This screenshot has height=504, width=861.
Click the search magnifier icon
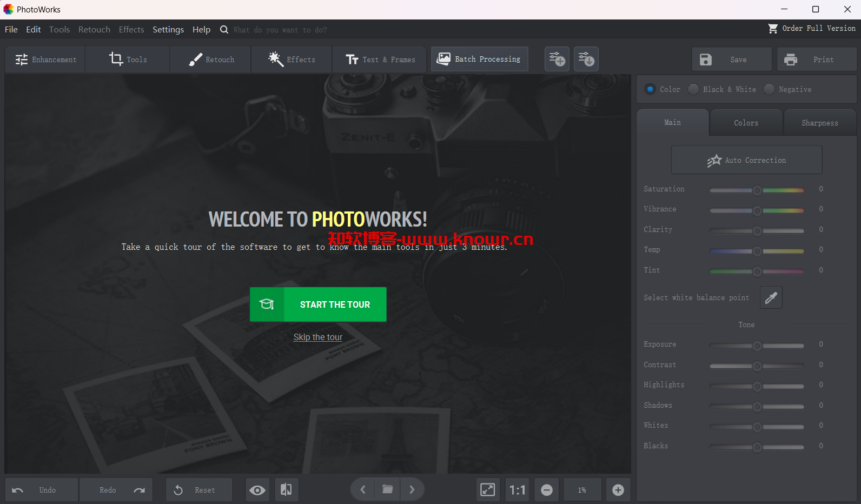tap(224, 29)
